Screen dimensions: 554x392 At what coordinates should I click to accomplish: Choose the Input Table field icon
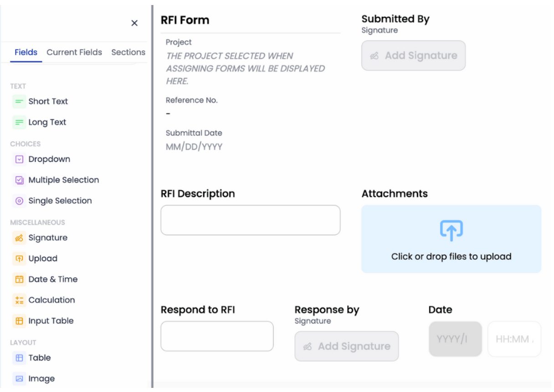[x=19, y=321]
